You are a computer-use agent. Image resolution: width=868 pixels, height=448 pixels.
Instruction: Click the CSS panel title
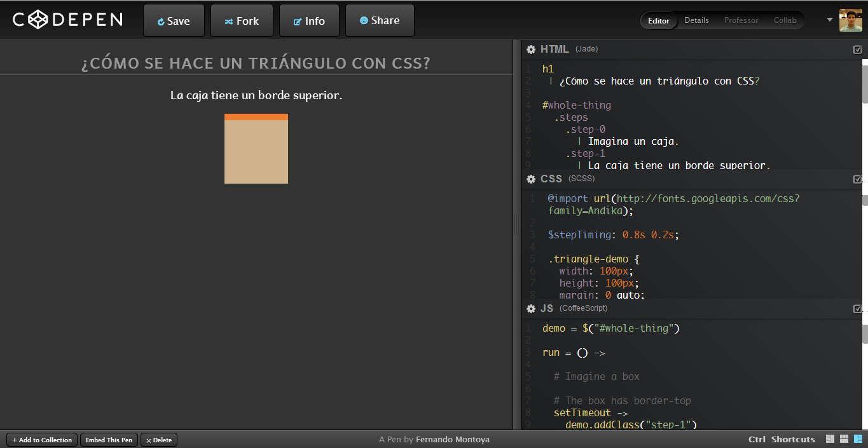pos(551,179)
